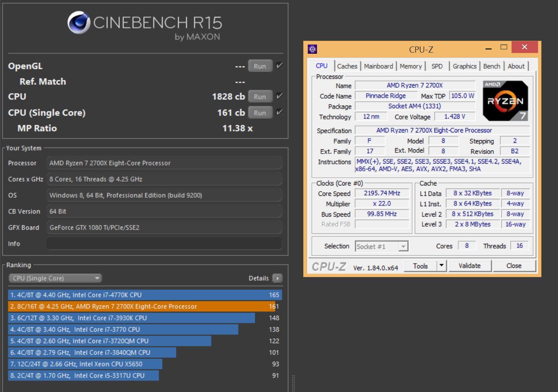This screenshot has height=392, width=558.
Task: Click the AMD Ryzen 7 logo in CPU-Z
Action: (505, 101)
